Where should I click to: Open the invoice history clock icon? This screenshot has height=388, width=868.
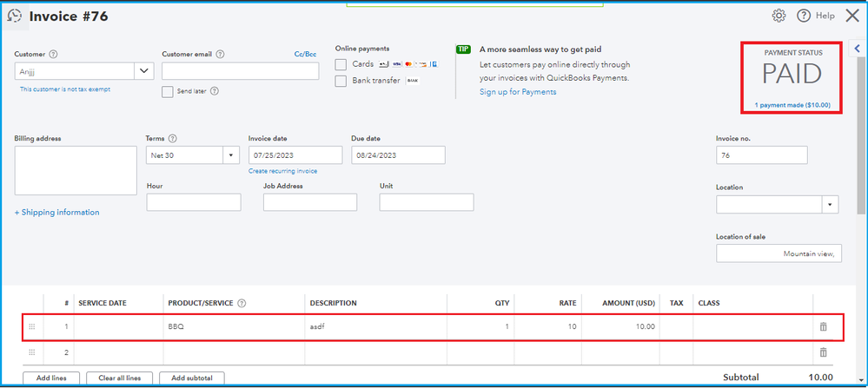click(x=15, y=16)
